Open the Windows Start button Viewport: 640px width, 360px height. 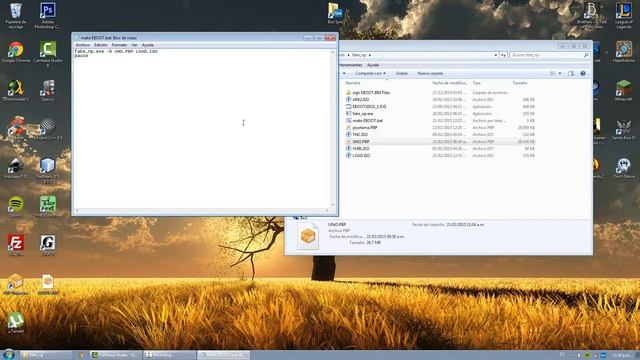pos(8,354)
